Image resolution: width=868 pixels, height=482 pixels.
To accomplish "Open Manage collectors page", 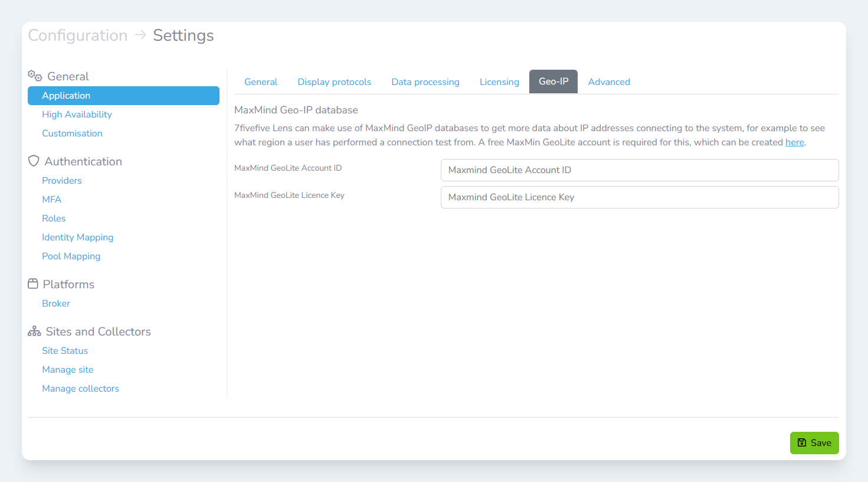I will [80, 389].
